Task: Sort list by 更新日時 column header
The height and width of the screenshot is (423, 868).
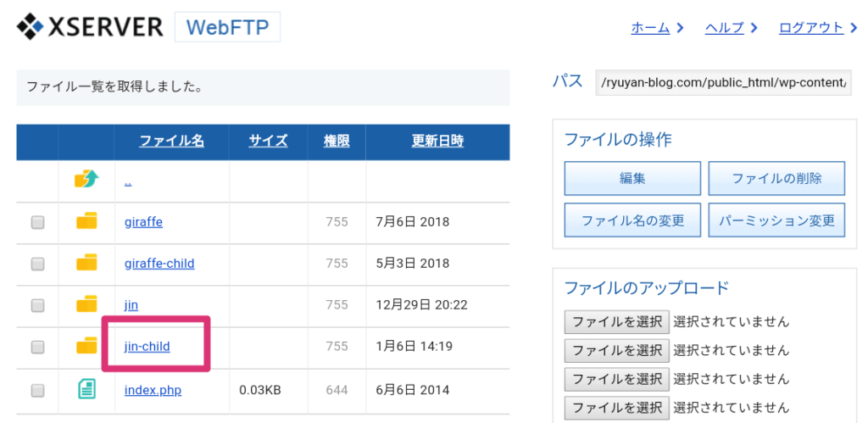Action: [x=437, y=141]
